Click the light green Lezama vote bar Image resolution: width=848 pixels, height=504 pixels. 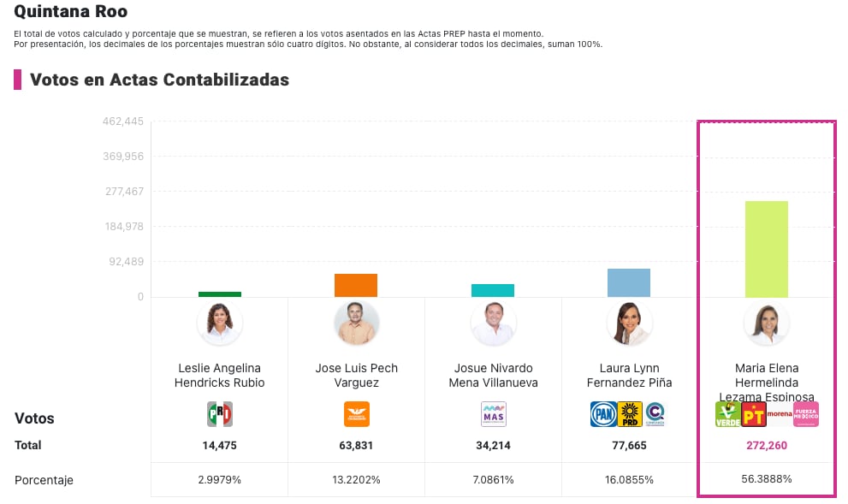tap(767, 249)
